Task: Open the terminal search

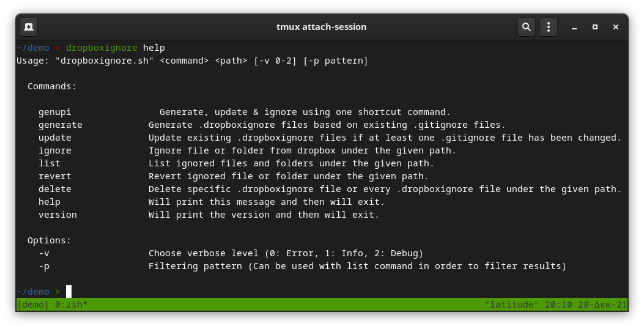Action: (526, 27)
